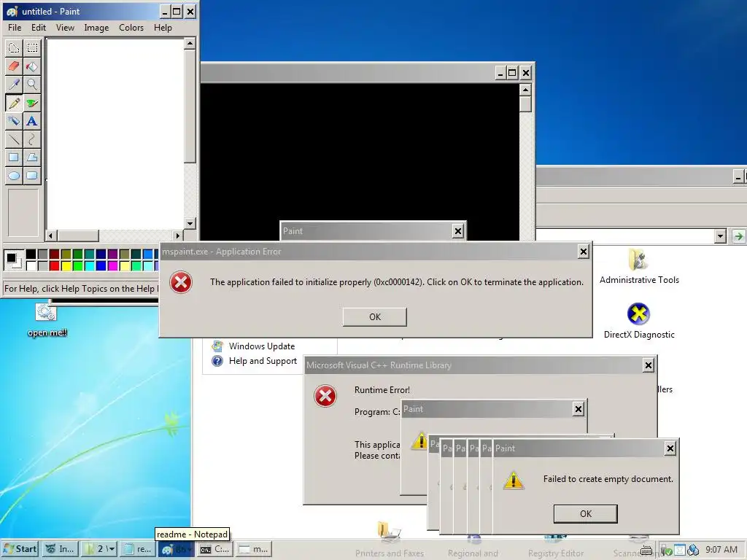Pick the bright green color swatch
Screen dimensions: 747x560
point(77,265)
